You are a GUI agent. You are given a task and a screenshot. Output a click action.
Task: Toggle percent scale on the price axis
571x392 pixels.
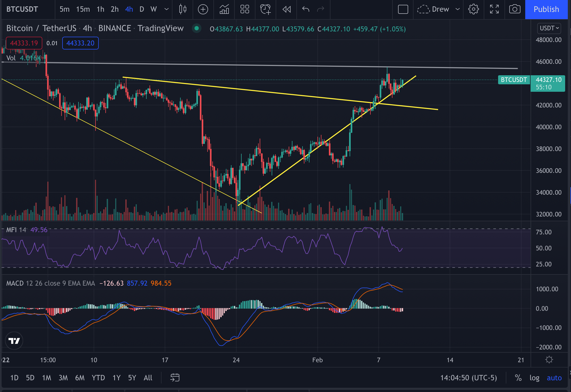(518, 378)
